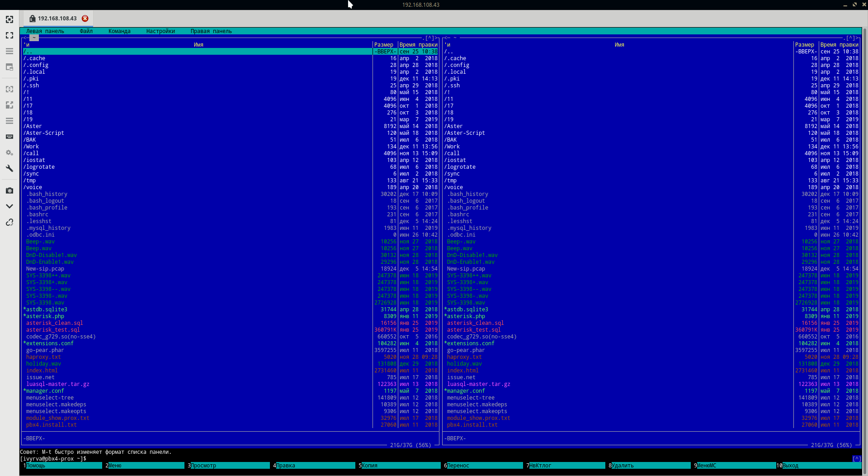868x476 pixels.
Task: Take a screenshot with the camera icon
Action: click(x=9, y=190)
